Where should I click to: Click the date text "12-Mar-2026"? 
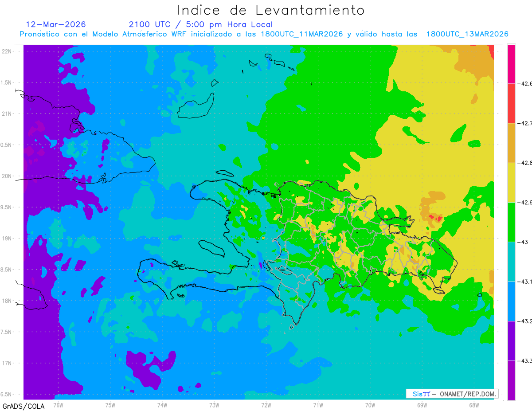(56, 24)
